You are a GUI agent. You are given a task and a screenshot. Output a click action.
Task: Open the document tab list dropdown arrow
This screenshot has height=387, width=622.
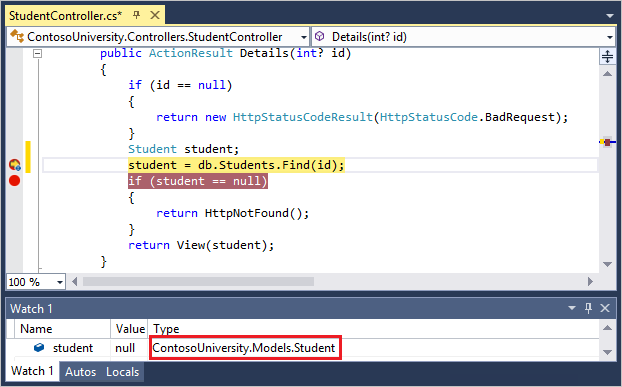[610, 16]
